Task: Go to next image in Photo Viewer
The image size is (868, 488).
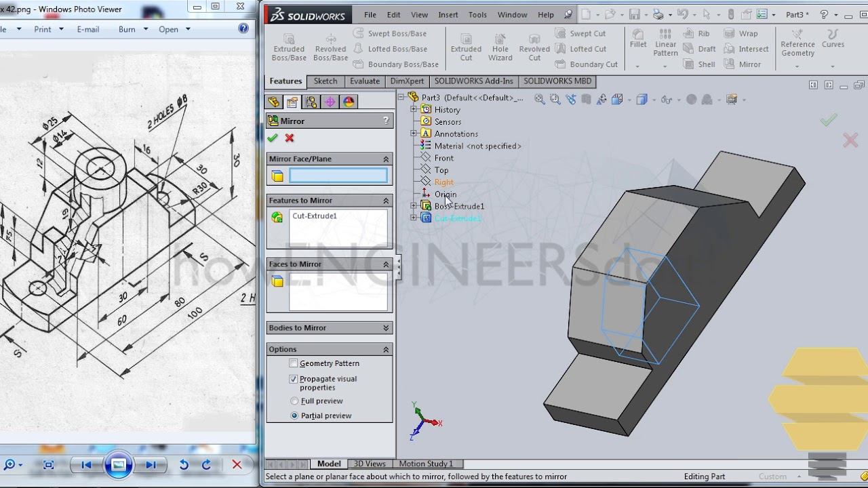Action: 151,465
